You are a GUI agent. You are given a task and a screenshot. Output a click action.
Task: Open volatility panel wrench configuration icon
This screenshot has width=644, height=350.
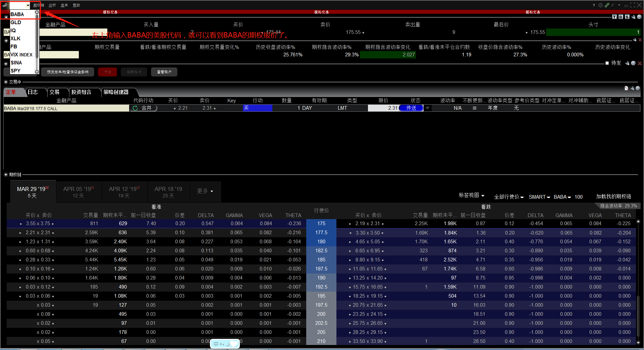click(x=635, y=40)
